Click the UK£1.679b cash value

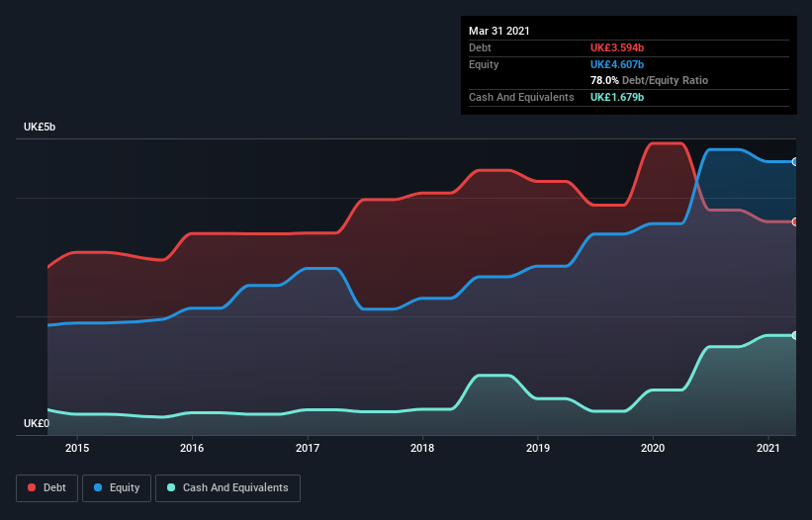617,97
